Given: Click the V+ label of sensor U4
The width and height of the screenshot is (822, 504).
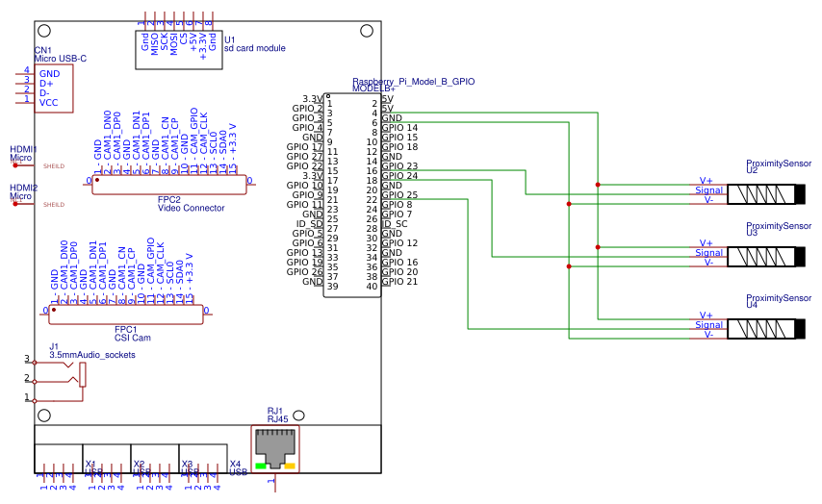Looking at the screenshot, I should (706, 315).
